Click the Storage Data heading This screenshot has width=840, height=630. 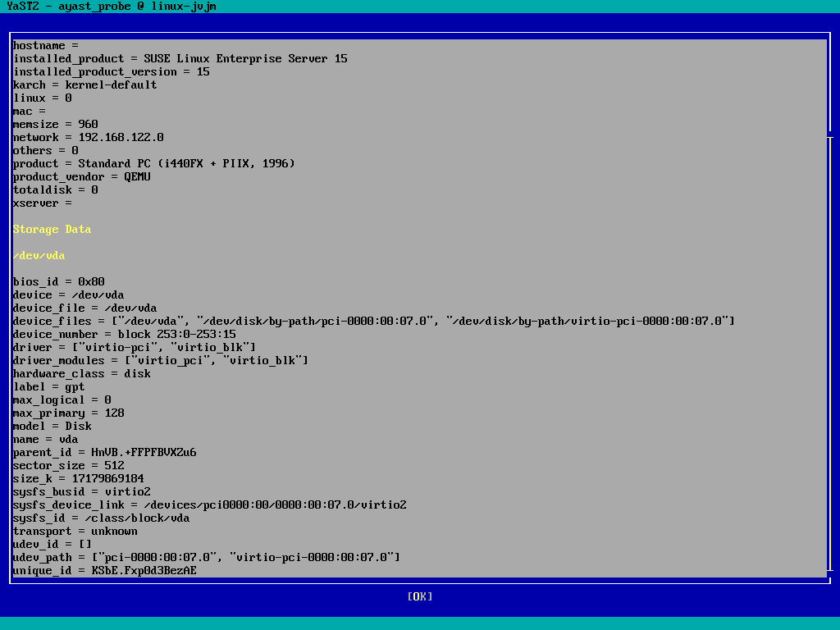(x=52, y=230)
